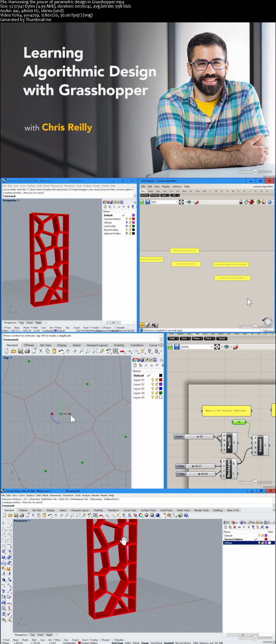Toggle the Disable osnap checkbox in the voronoi-basics window
Viewport: 276px width, 644px height.
pyautogui.click(x=114, y=640)
